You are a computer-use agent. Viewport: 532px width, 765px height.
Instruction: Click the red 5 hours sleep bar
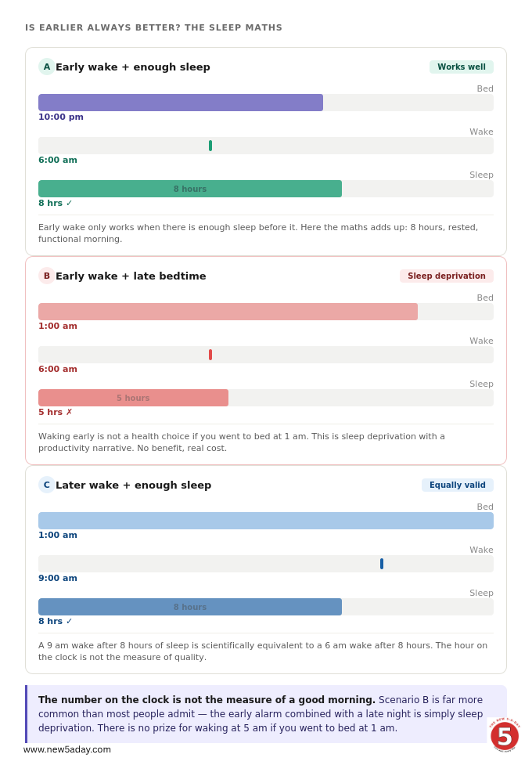tap(133, 398)
